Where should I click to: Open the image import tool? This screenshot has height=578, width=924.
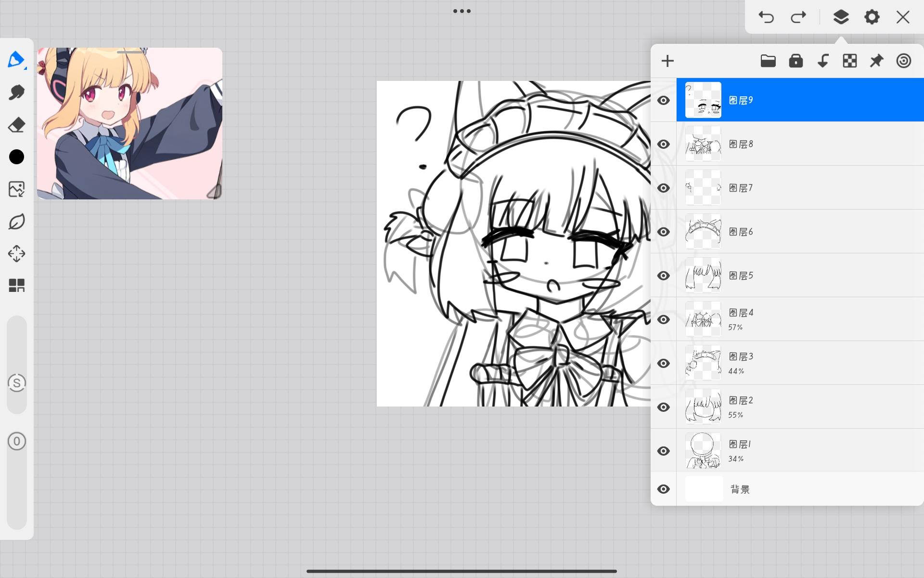[16, 189]
